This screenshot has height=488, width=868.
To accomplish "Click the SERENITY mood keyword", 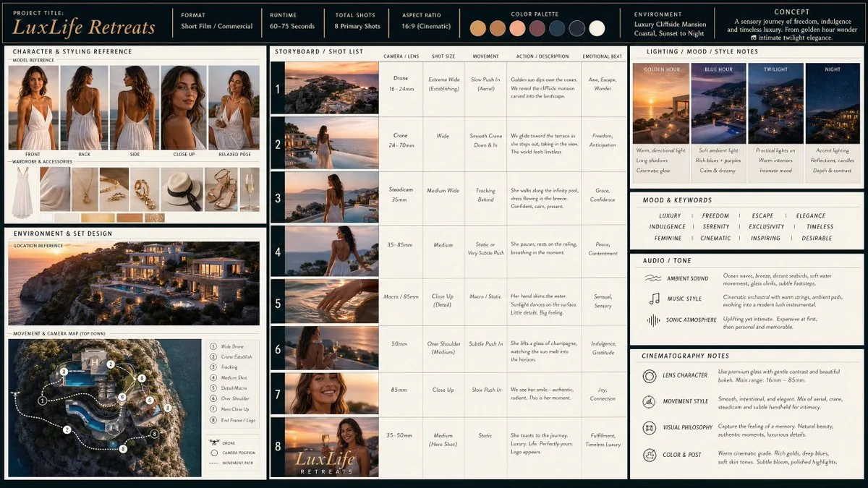I will tap(716, 227).
